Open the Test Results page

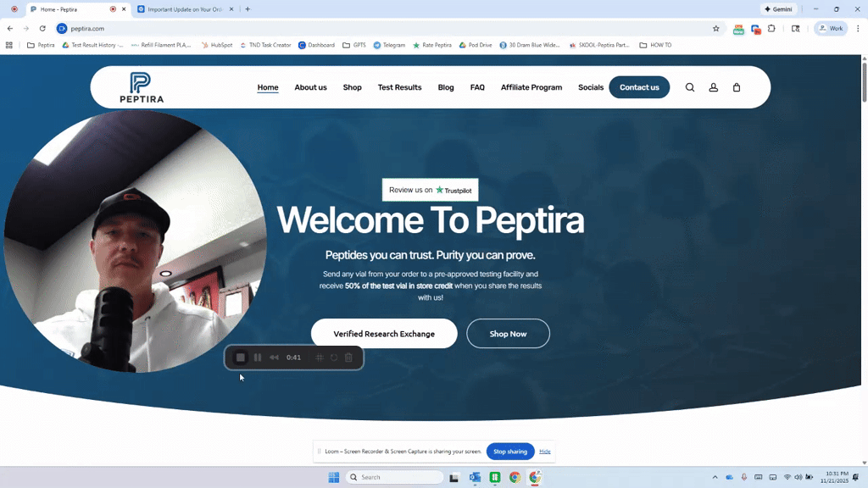tap(399, 86)
